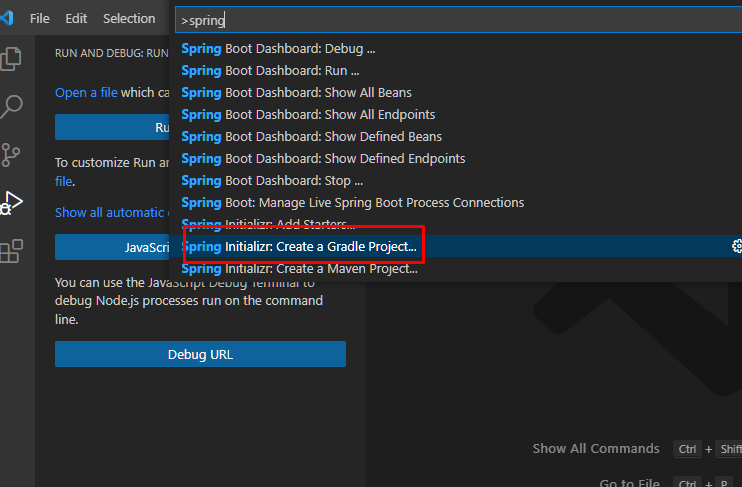Viewport: 742px width, 487px height.
Task: Open the Run and Debug view
Action: point(11,204)
